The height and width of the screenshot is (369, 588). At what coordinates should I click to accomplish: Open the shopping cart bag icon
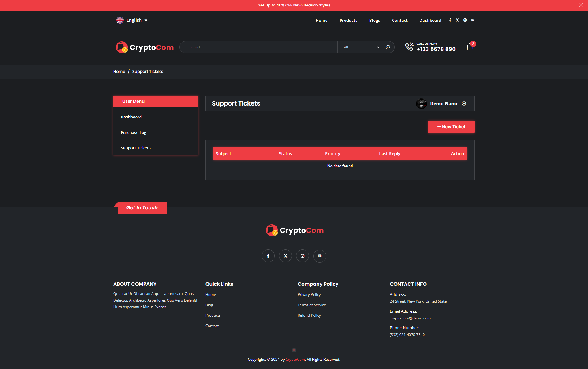470,47
